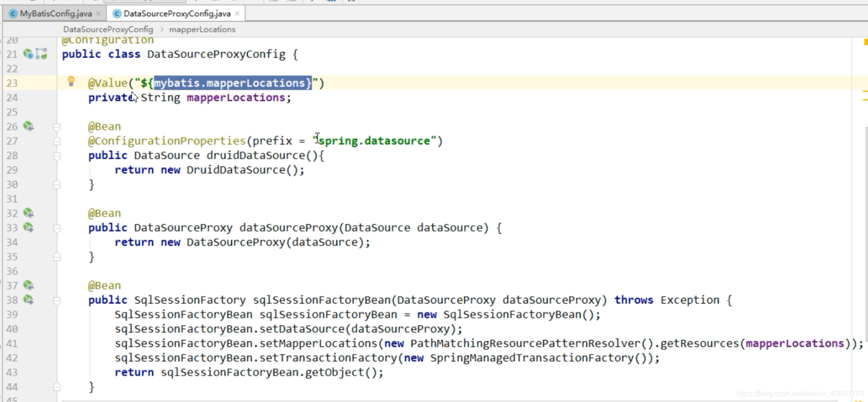Click the @Configuration annotation
868x402 pixels.
pos(108,41)
